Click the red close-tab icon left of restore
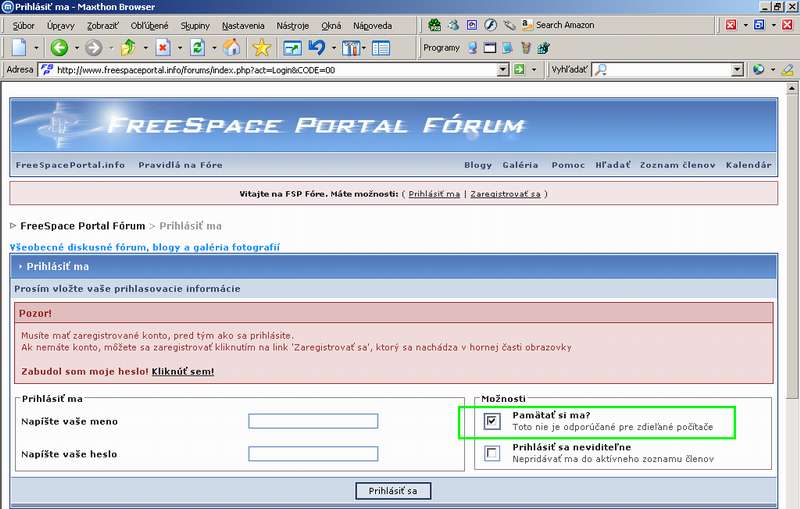The width and height of the screenshot is (800, 509). coord(731,24)
